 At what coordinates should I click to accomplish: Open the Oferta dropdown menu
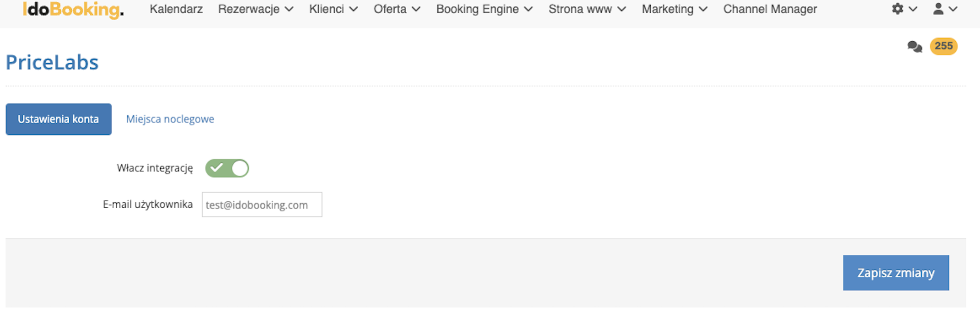point(397,9)
